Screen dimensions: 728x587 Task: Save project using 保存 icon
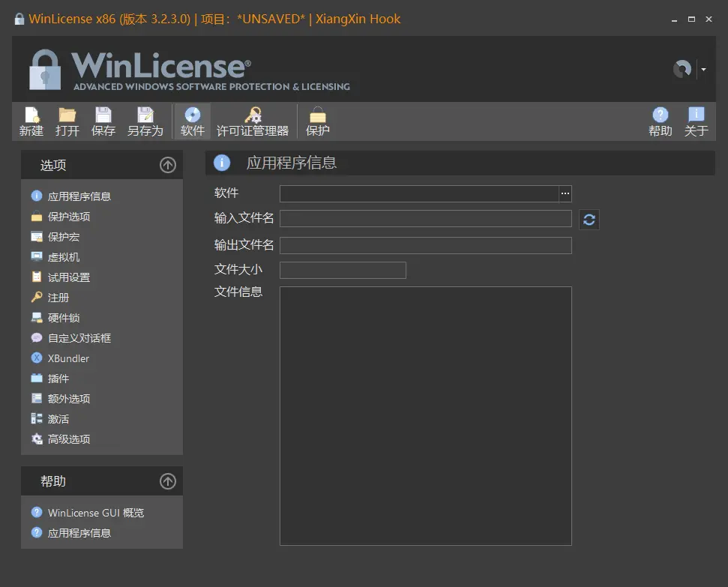tap(103, 121)
